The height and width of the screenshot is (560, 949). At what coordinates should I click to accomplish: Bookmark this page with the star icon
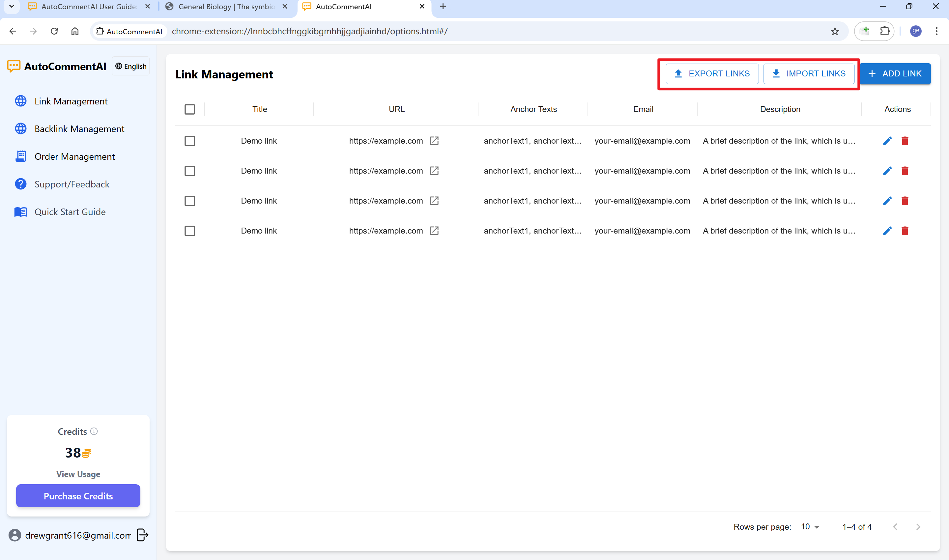(x=835, y=31)
